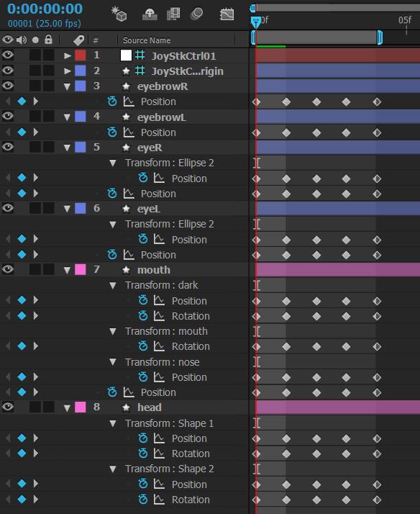Include head Shape 2 Position in graph
Screen dimensions: 420x514
point(160,484)
